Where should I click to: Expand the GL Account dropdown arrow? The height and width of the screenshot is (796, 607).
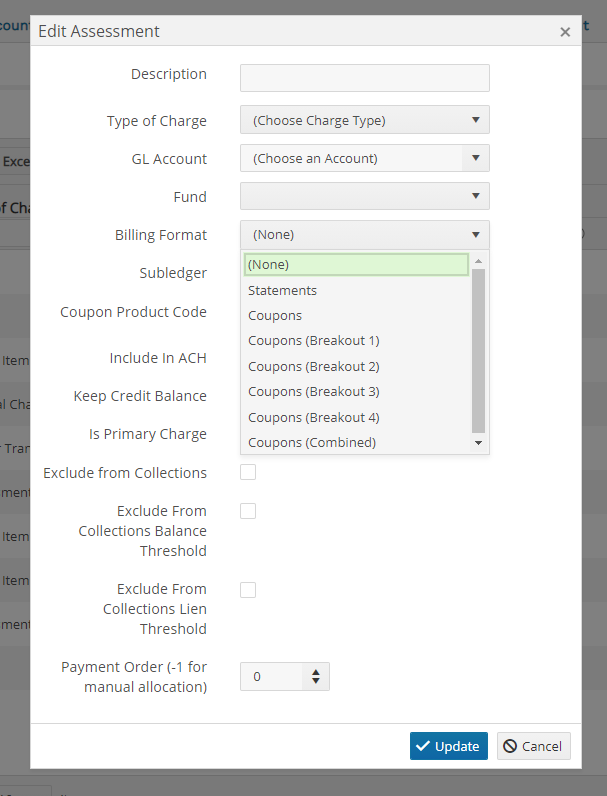[476, 158]
